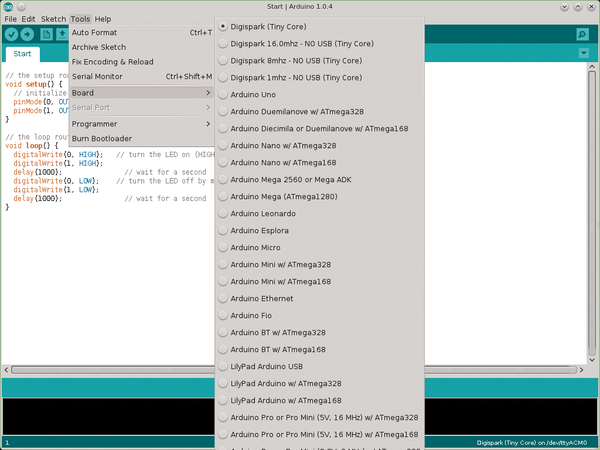600x450 pixels.
Task: Open the Help menu
Action: (x=103, y=19)
